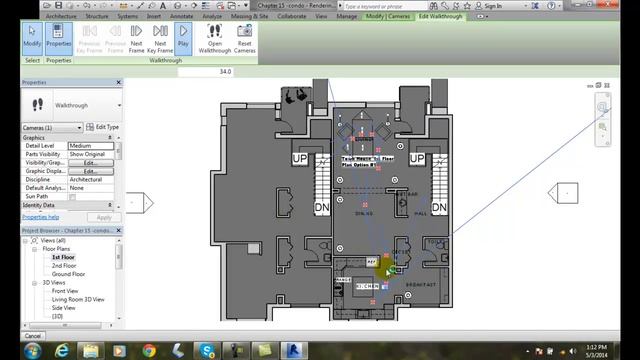
Task: Select Living Room 3D View
Action: 78,300
